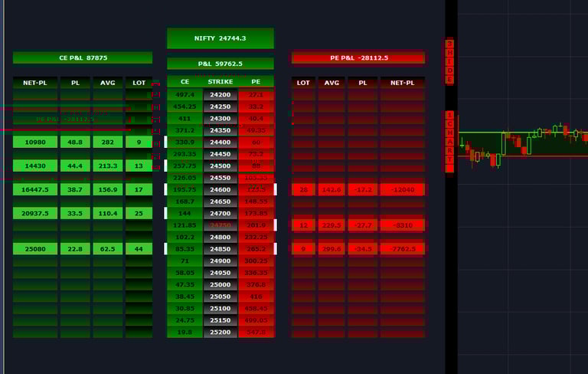
Task: Click CE price 85.35
Action: click(185, 249)
